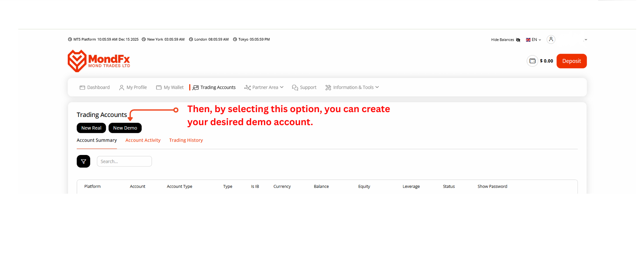Open the user profile avatar icon
Screen dimensions: 644x279
click(551, 39)
